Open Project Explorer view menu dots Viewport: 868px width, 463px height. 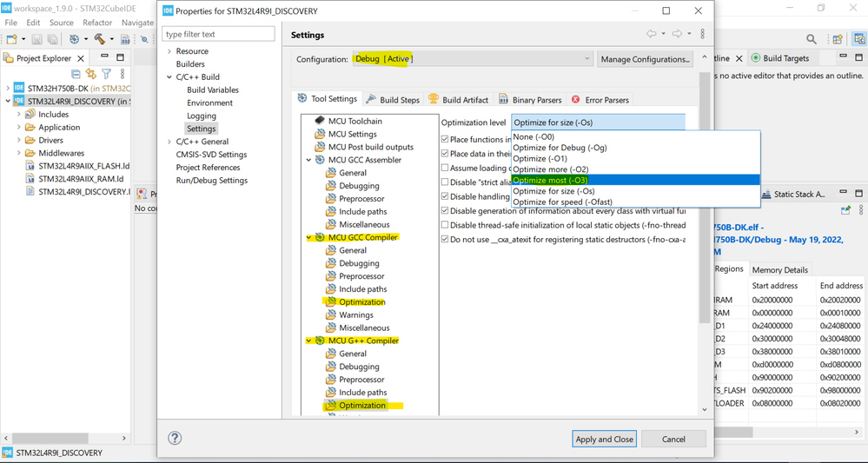click(123, 74)
